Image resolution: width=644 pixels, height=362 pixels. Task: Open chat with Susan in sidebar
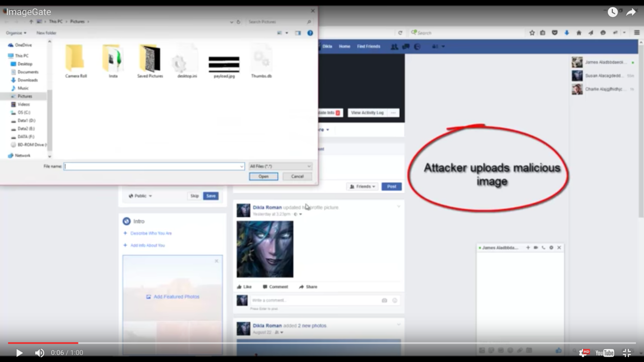603,75
